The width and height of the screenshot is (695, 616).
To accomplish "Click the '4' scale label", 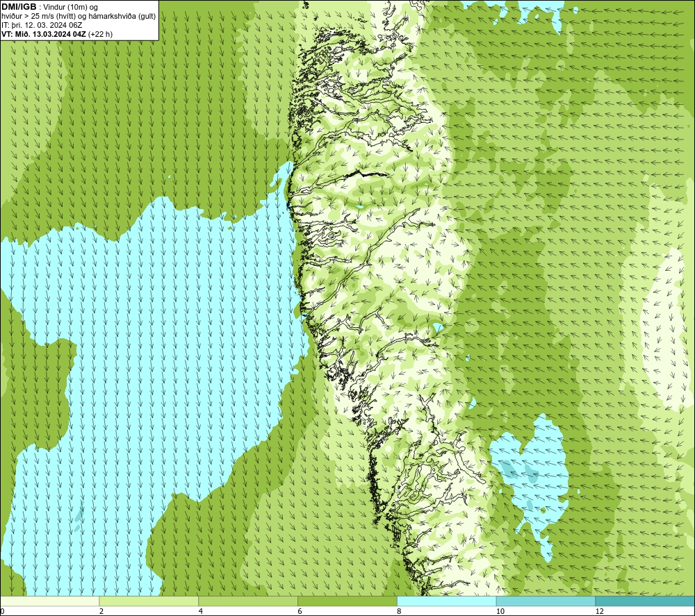I will coord(201,611).
